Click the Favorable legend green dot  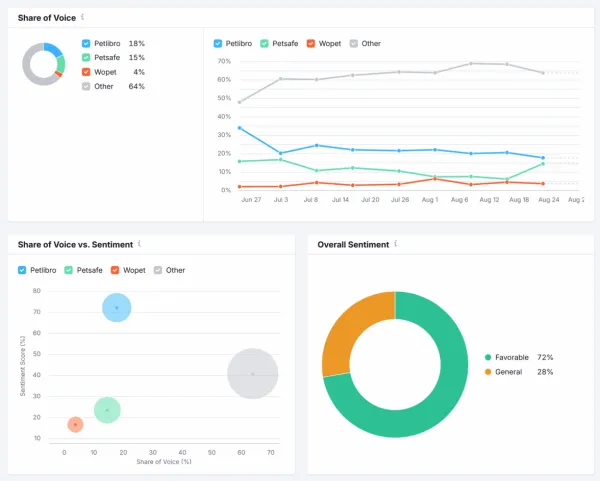pos(488,357)
